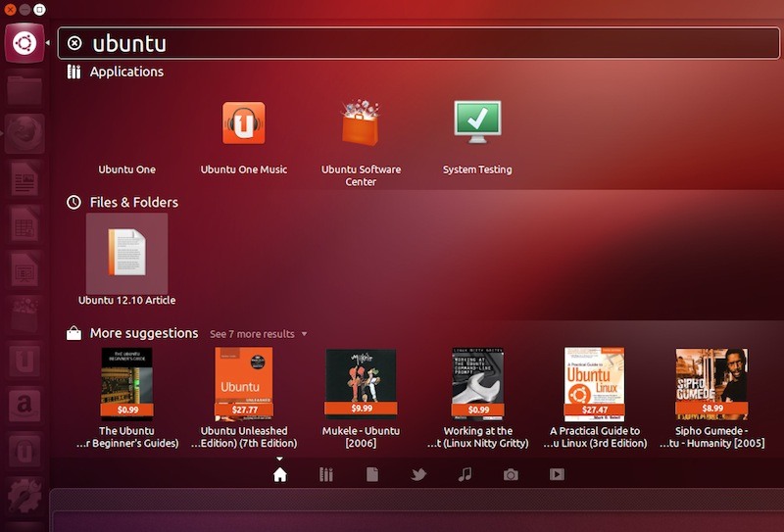
Task: Open Working at the command-line $0.99 book
Action: tap(477, 384)
